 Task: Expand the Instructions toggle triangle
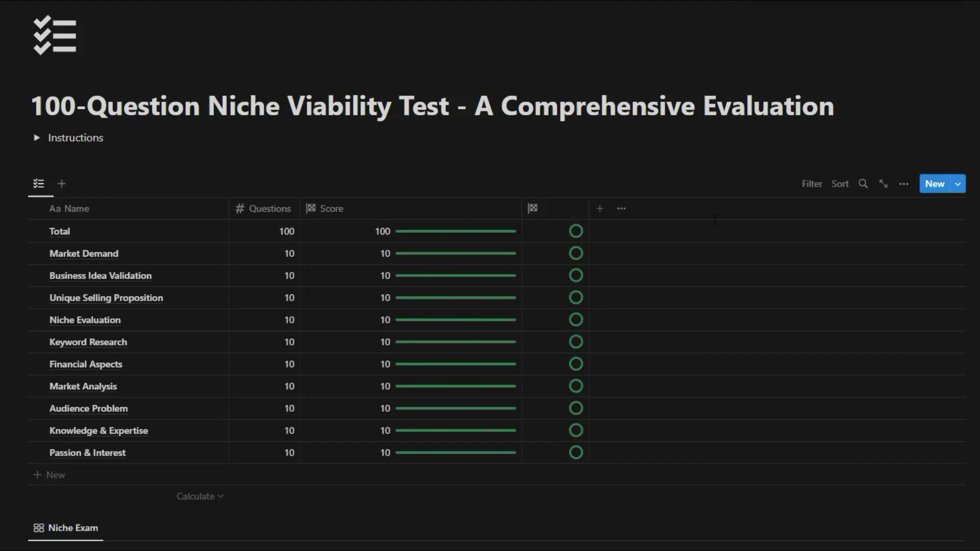(37, 138)
